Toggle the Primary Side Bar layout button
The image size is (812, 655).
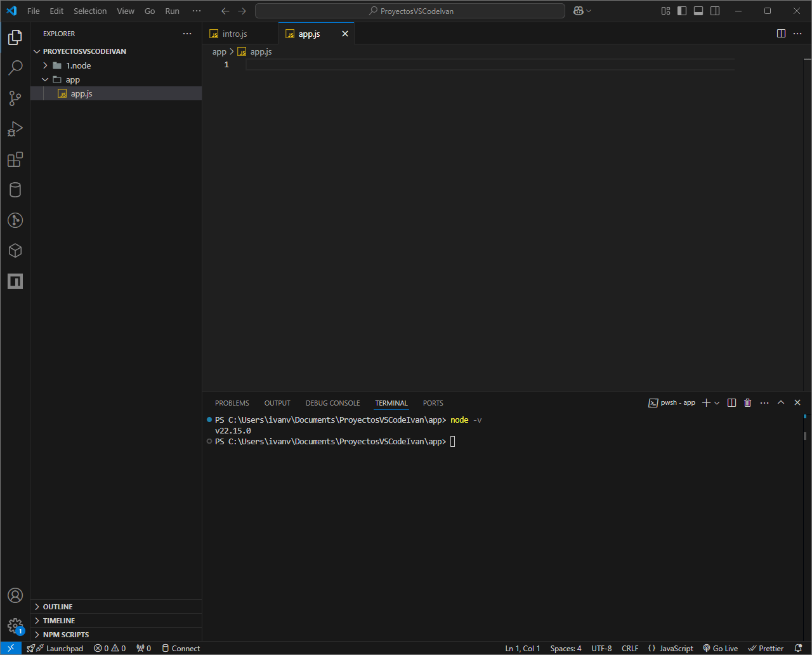point(682,11)
